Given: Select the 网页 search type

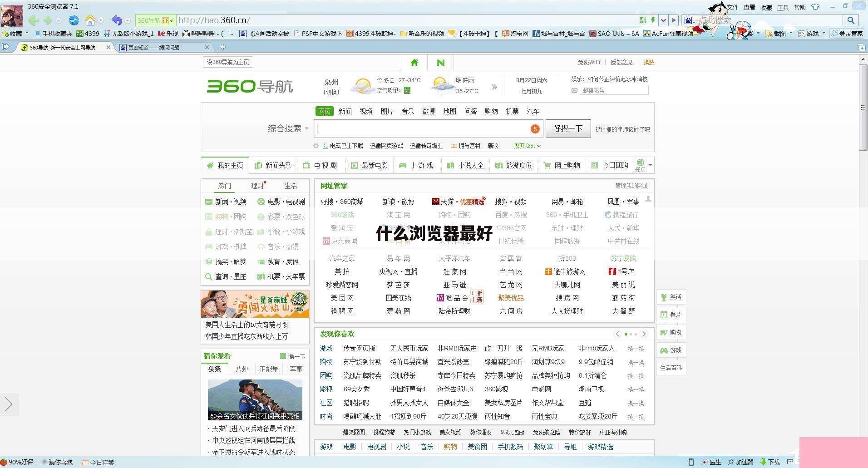Looking at the screenshot, I should pyautogui.click(x=325, y=111).
